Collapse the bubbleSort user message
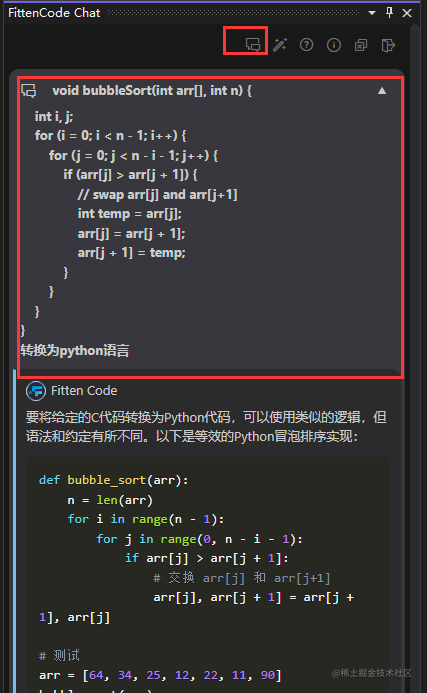Viewport: 427px width, 693px height. 382,91
